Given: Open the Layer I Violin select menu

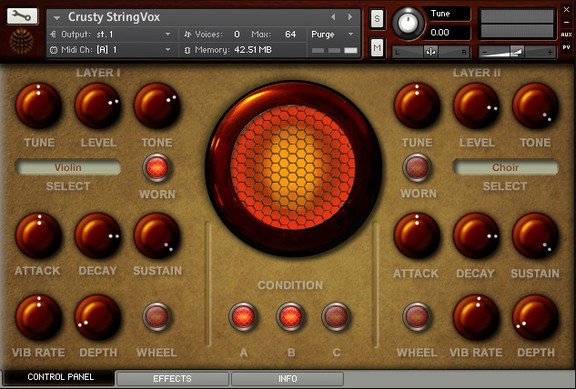Looking at the screenshot, I should click(68, 168).
